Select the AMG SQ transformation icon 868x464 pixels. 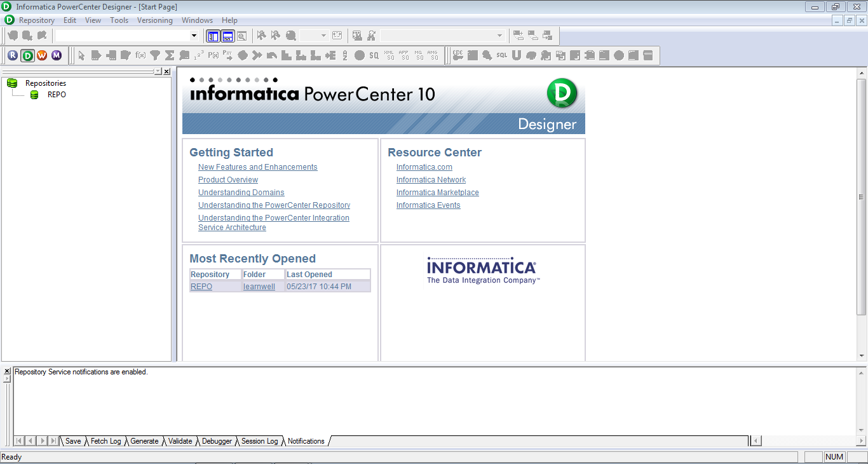coord(433,55)
